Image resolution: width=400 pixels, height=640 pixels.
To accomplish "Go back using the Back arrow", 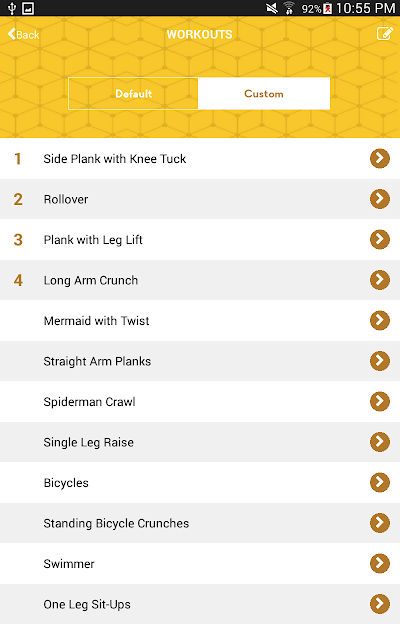I will (x=23, y=34).
